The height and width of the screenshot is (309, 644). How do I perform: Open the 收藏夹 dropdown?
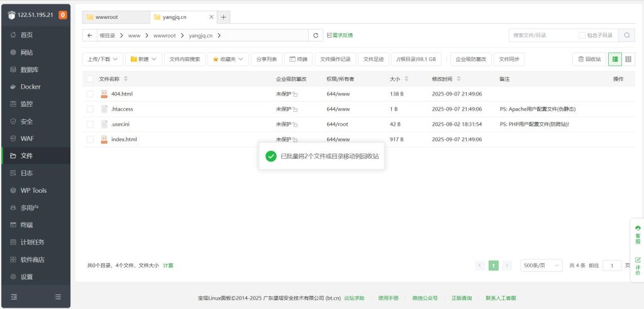(x=228, y=59)
